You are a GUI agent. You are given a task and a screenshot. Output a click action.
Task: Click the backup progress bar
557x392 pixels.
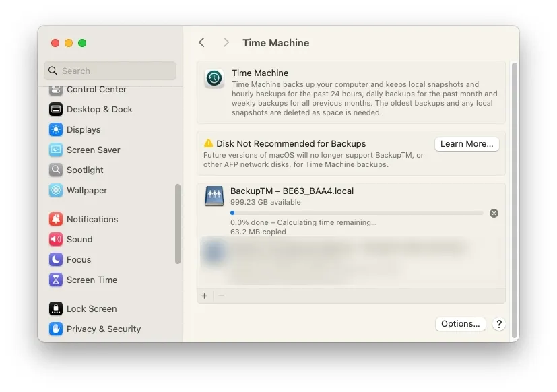point(357,213)
